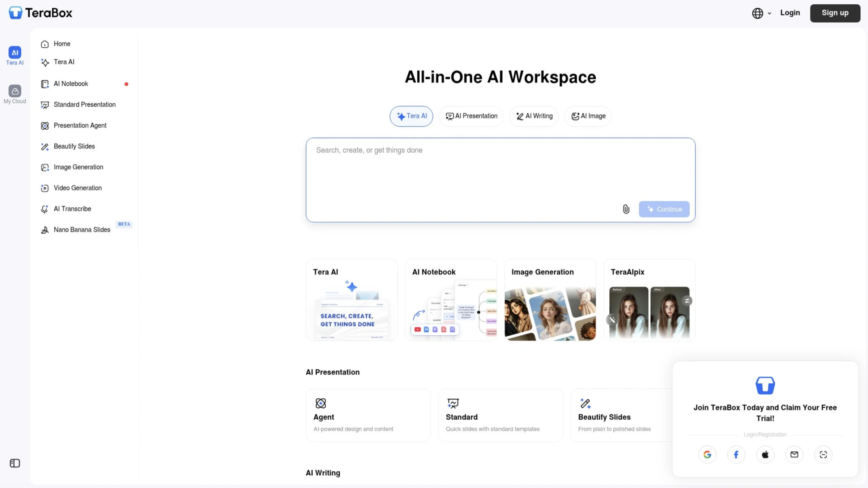
Task: Open the Standard presentation card
Action: click(501, 415)
